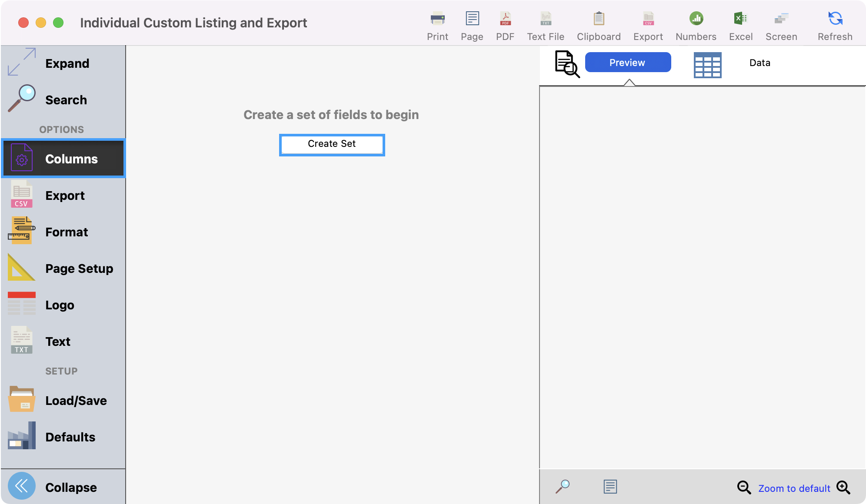This screenshot has height=504, width=866.
Task: Export listing as PDF
Action: pos(505,19)
